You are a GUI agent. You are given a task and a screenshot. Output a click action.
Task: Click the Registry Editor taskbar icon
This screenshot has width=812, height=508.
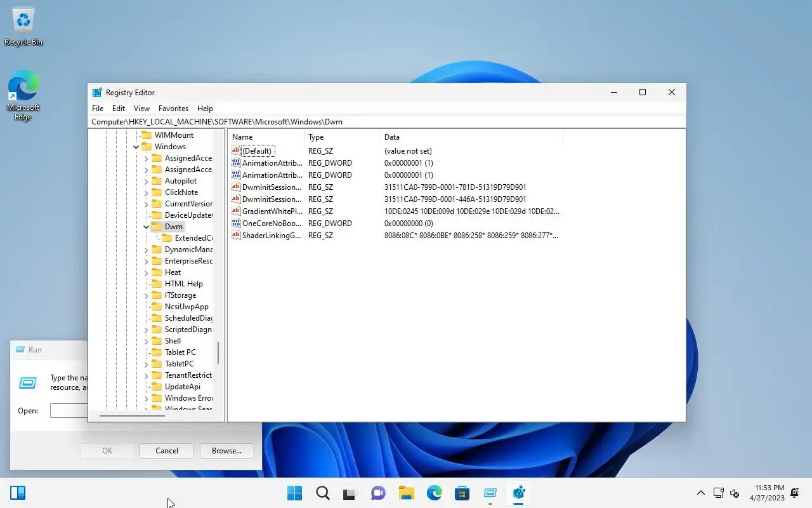point(518,493)
